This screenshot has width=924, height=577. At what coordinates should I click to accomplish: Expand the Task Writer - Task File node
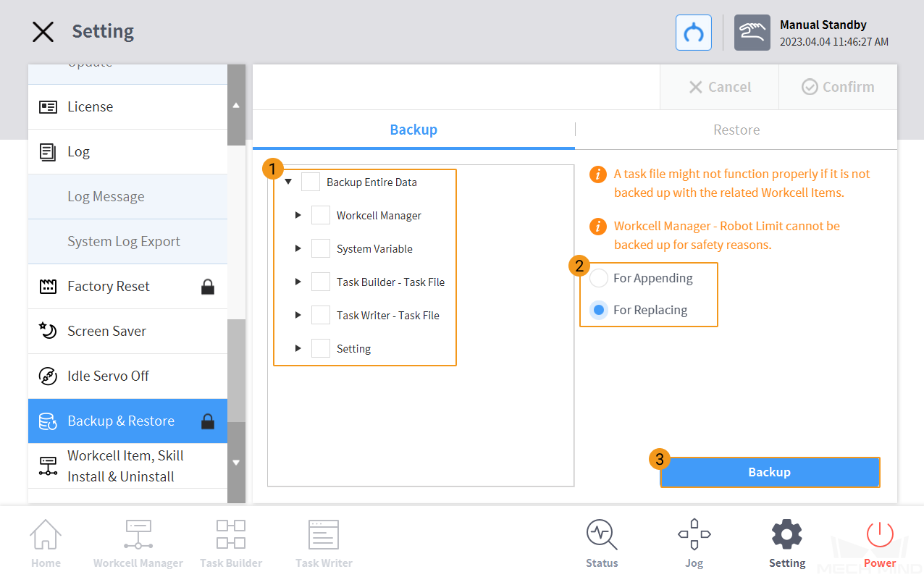(298, 315)
